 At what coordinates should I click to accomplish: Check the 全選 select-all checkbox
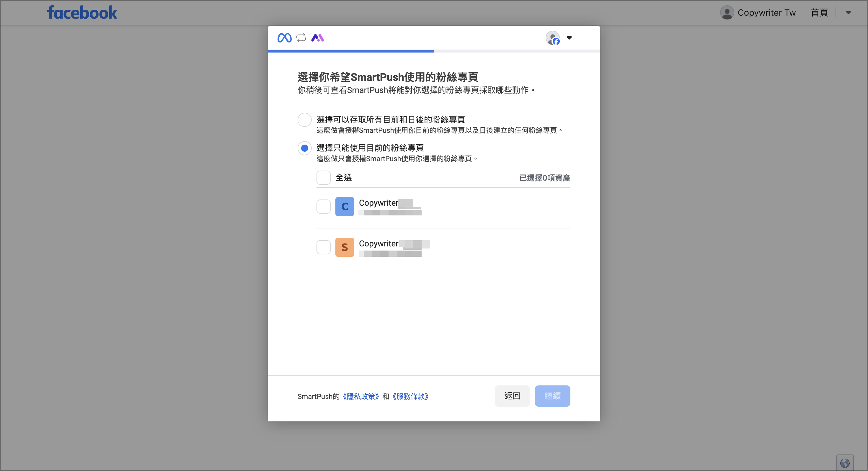tap(323, 178)
